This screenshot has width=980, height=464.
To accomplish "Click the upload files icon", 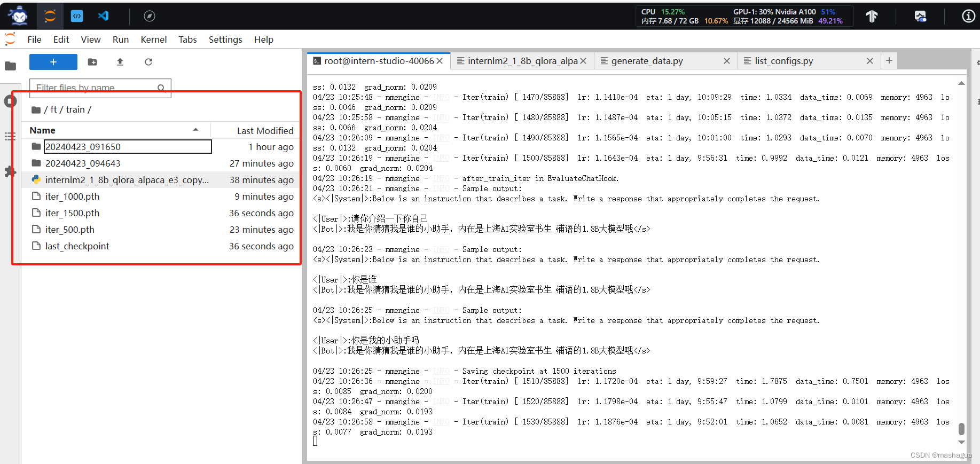I will click(120, 62).
